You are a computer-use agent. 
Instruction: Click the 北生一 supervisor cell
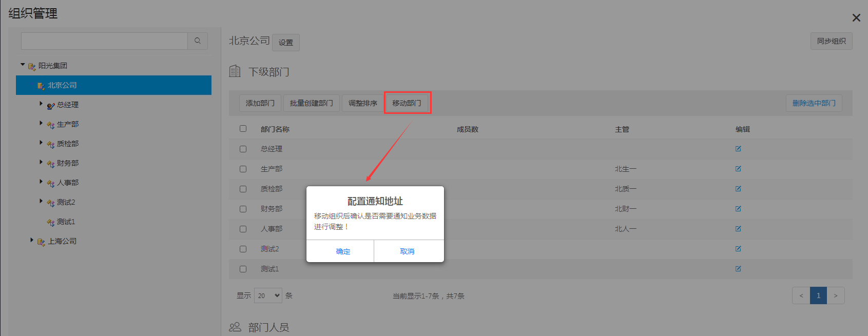tap(625, 169)
